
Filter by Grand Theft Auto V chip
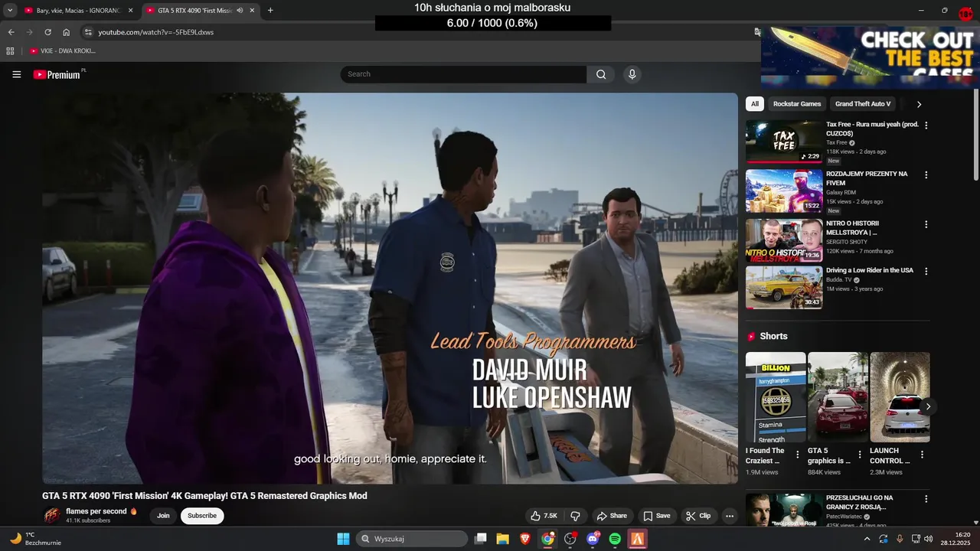click(863, 104)
